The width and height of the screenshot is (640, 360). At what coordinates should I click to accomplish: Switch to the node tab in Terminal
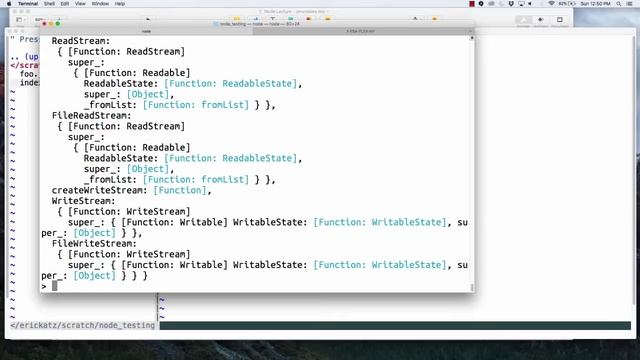coord(146,31)
